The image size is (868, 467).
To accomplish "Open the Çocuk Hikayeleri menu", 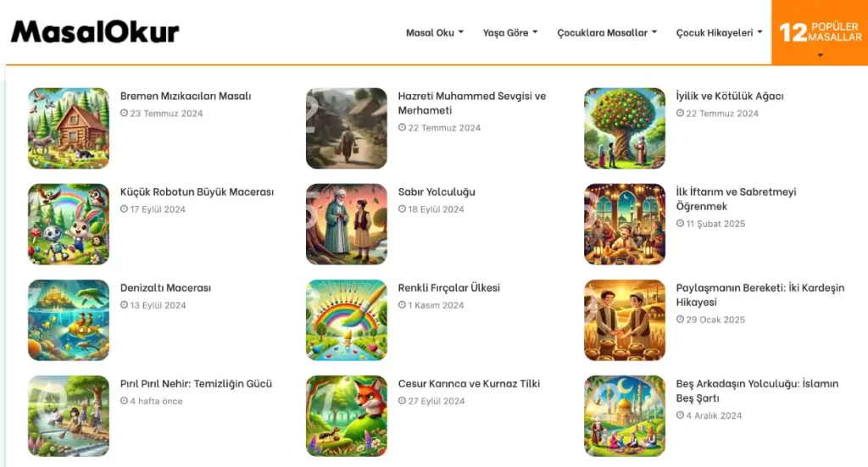I will [719, 33].
